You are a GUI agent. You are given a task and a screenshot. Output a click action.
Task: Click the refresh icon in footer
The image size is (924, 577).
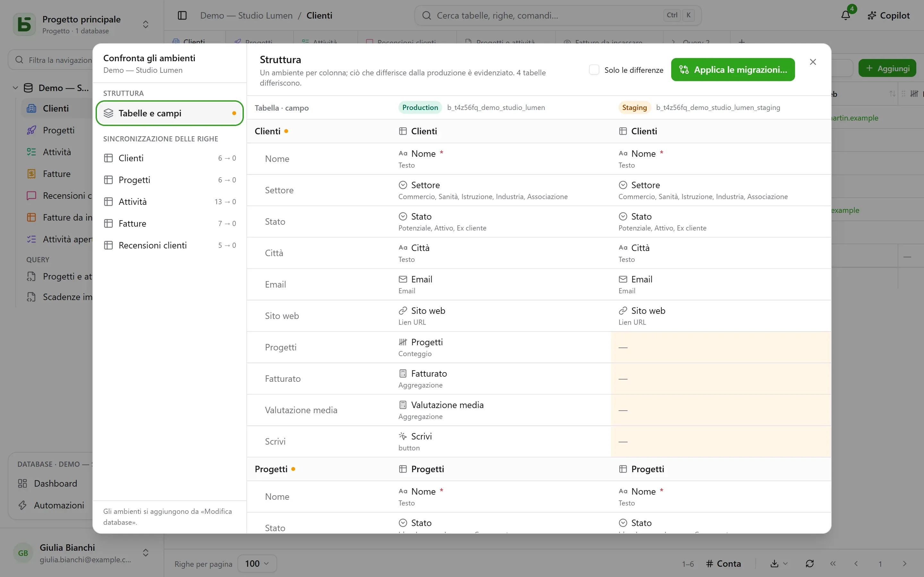click(809, 564)
